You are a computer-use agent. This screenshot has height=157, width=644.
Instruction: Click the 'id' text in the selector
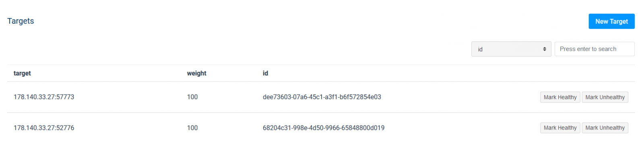(x=480, y=49)
